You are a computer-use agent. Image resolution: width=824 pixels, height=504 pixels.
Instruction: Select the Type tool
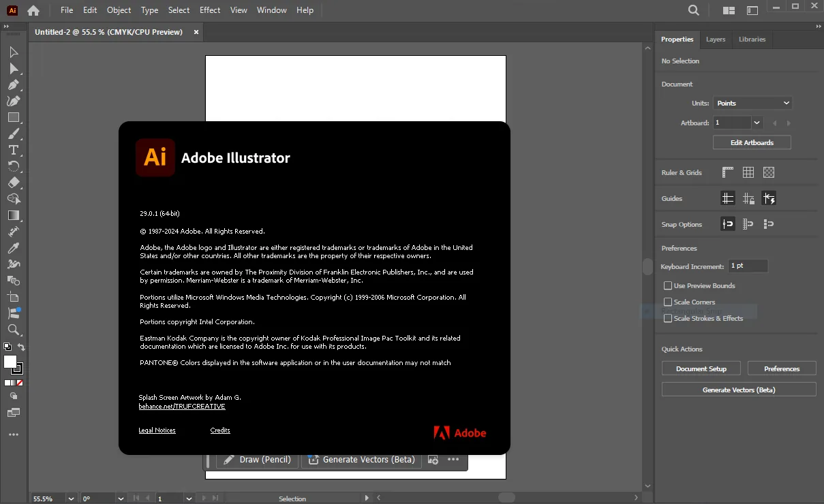(14, 150)
